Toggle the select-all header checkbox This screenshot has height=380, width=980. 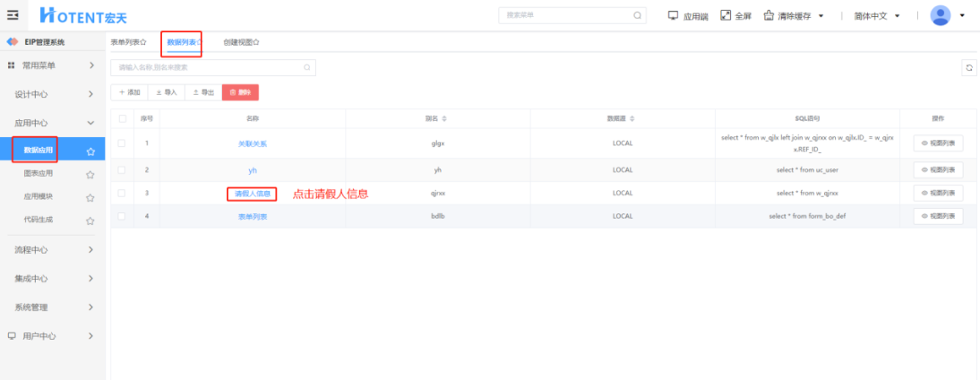point(122,118)
